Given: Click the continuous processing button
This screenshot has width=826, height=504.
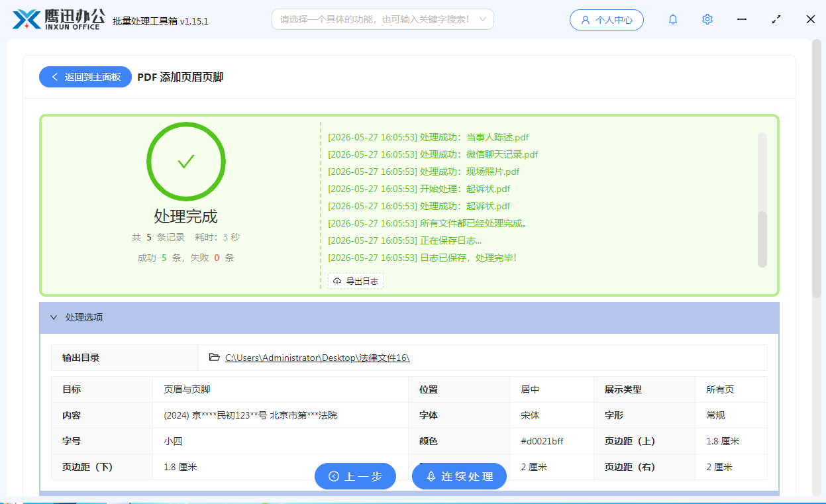Looking at the screenshot, I should coord(459,476).
